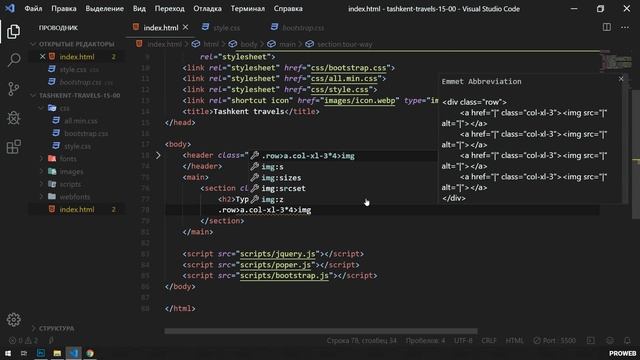Select bootstrap.css in Open Editors list

point(80,82)
